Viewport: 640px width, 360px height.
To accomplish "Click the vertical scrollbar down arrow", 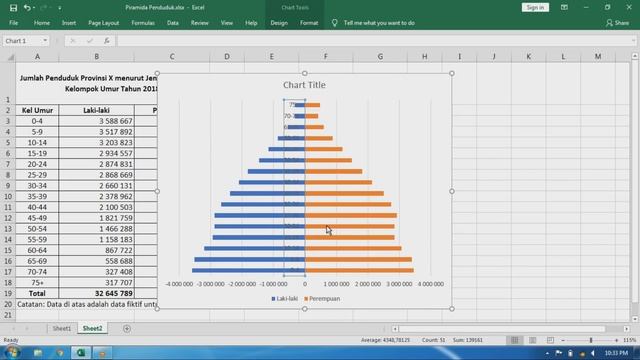I will [635, 319].
